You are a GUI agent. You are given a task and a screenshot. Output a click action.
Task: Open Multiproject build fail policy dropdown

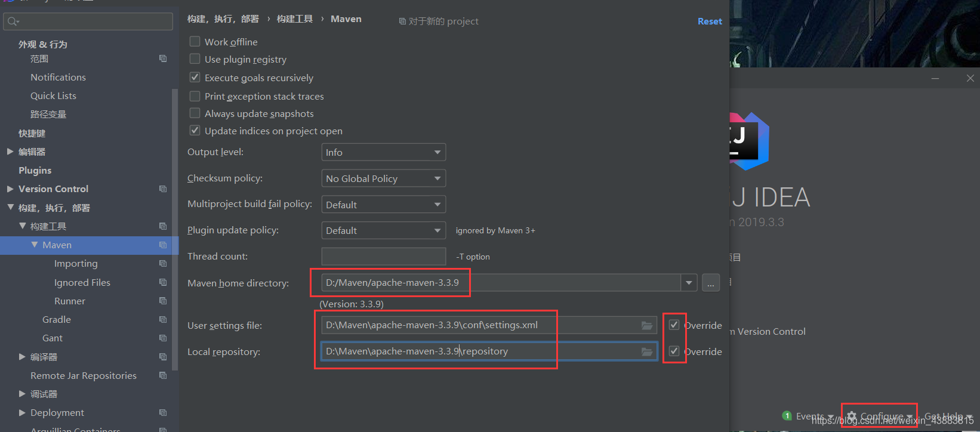click(x=383, y=205)
